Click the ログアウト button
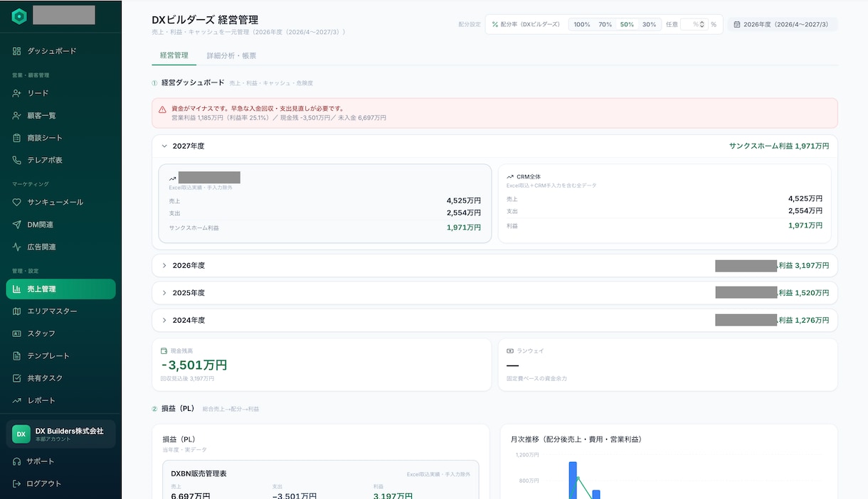 coord(60,483)
